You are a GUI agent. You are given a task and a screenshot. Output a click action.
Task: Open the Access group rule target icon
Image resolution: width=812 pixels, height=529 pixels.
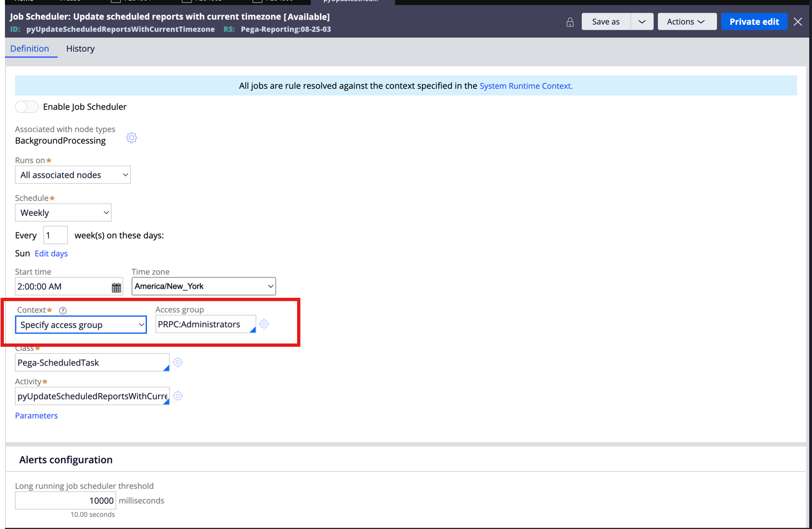[x=264, y=324]
